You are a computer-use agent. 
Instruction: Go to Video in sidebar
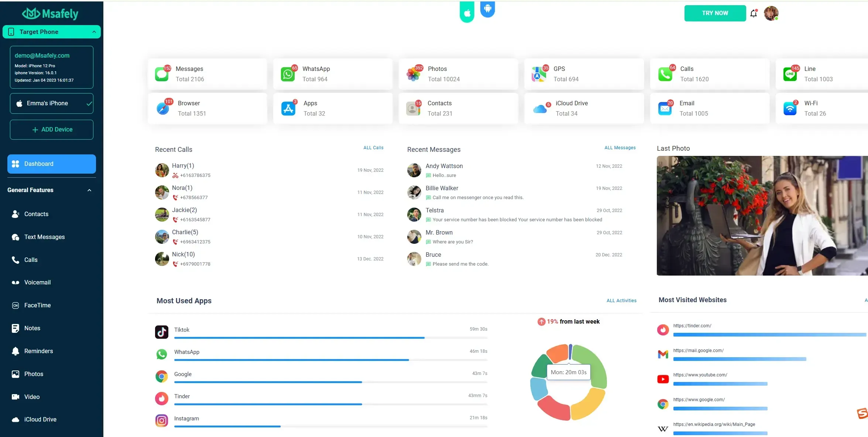32,397
